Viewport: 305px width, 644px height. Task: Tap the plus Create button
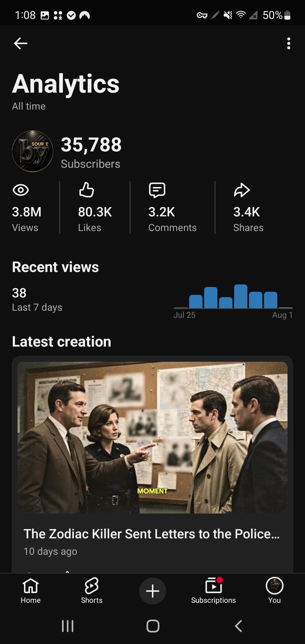pyautogui.click(x=152, y=591)
